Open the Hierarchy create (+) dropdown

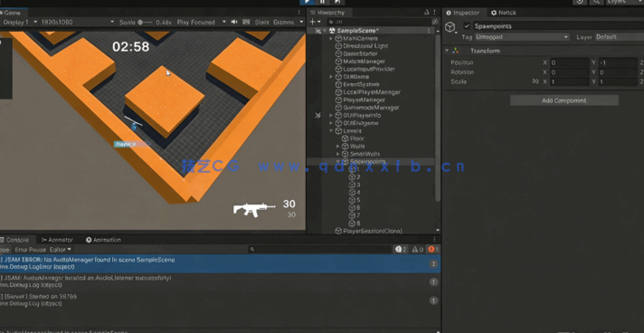tap(315, 22)
